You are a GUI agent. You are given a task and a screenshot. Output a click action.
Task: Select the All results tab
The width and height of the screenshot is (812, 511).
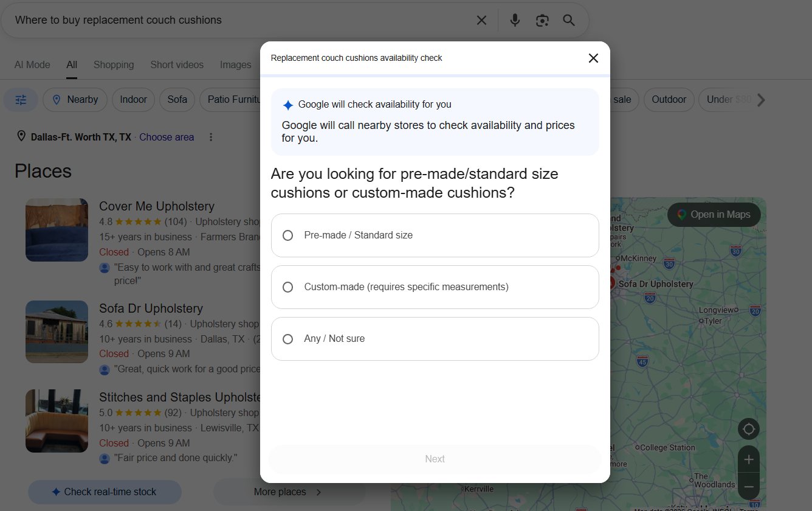coord(72,64)
